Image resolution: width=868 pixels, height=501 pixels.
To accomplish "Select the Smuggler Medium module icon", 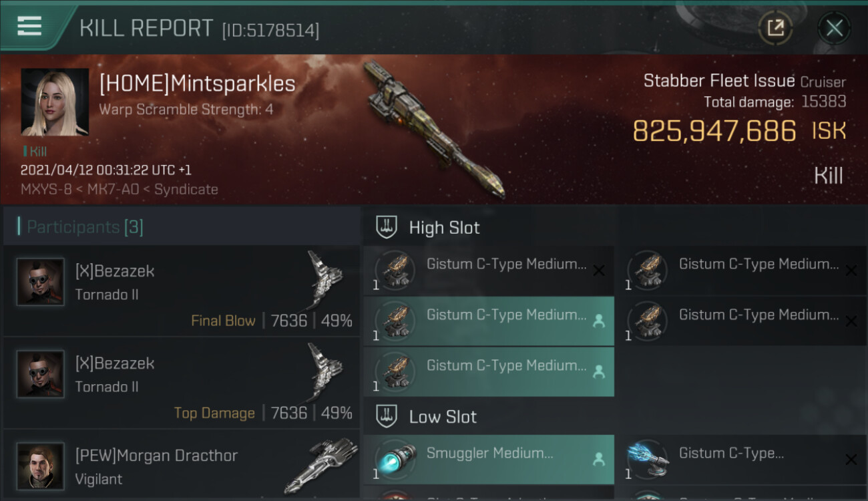I will click(x=395, y=460).
